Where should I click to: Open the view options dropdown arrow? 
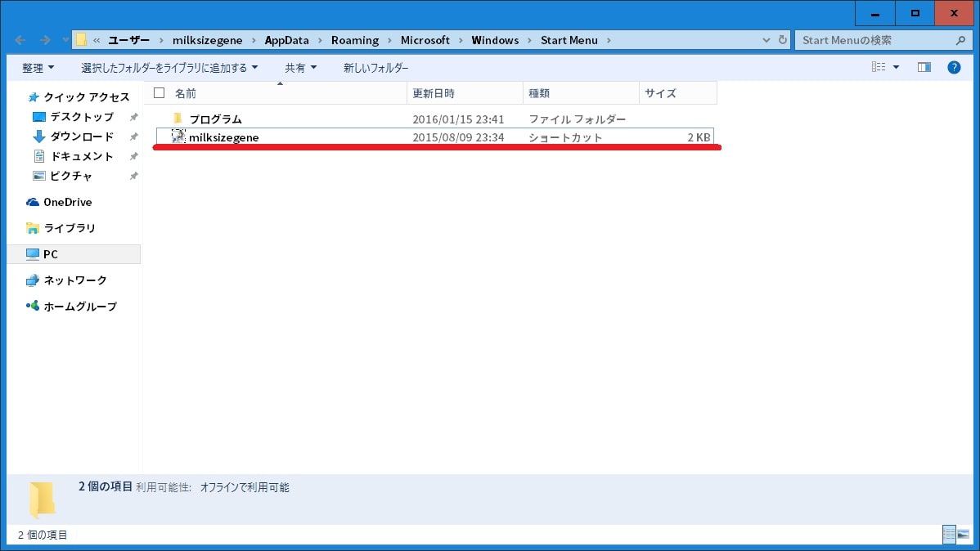(x=896, y=68)
